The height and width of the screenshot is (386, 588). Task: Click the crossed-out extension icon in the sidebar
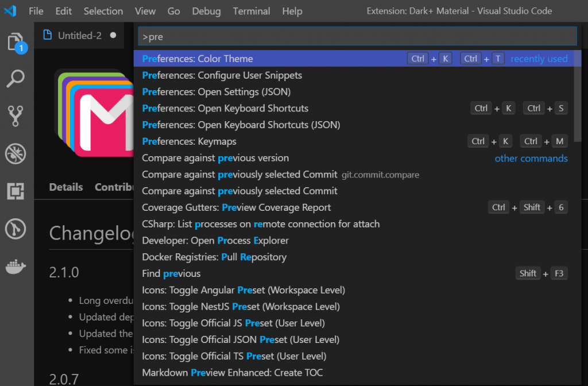coord(16,154)
